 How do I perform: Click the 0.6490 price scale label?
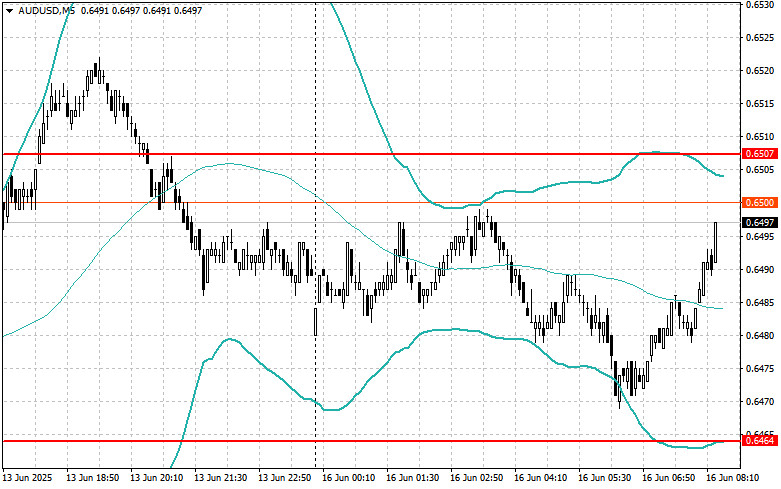pyautogui.click(x=761, y=269)
